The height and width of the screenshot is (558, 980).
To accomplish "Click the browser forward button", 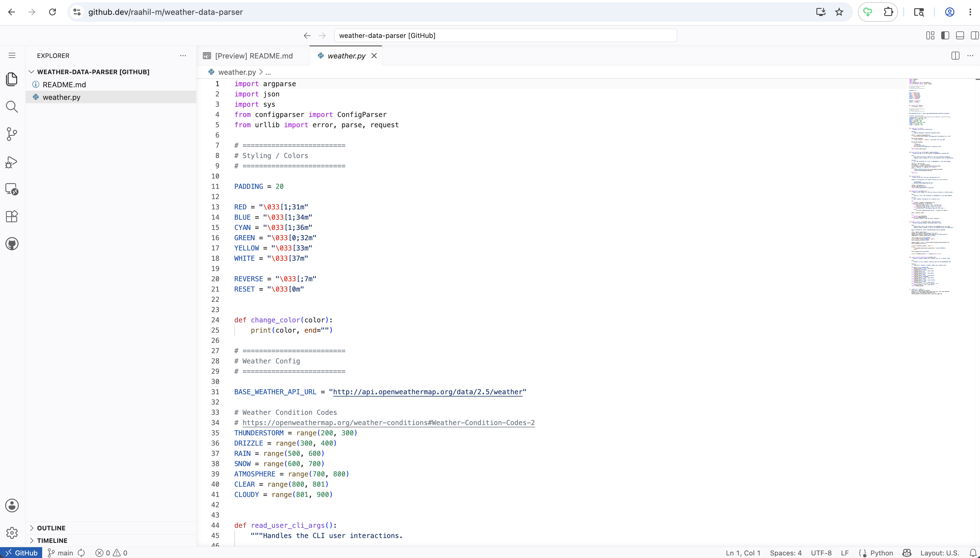I will [32, 12].
